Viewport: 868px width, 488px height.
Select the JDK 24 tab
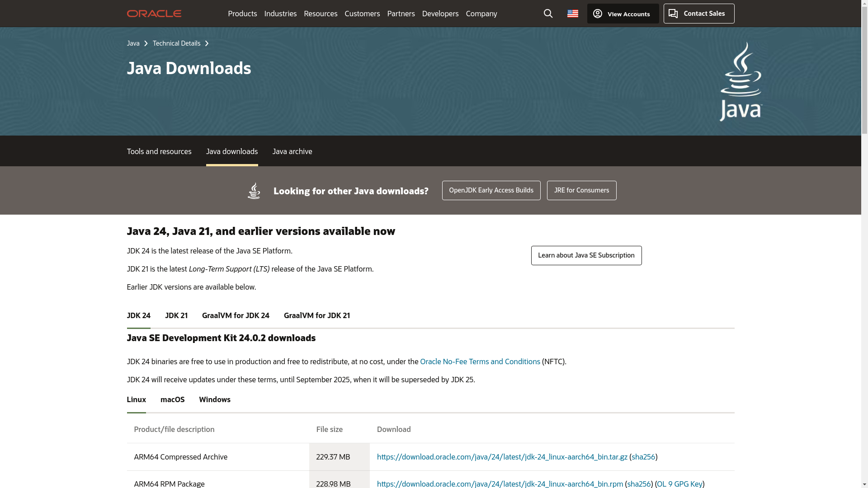(138, 315)
